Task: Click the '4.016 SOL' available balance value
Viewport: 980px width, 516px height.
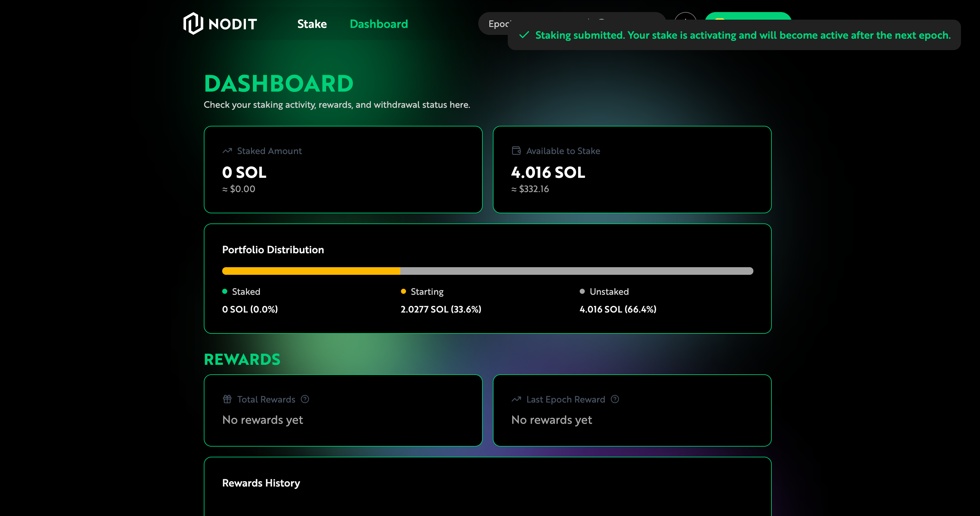Action: pyautogui.click(x=548, y=172)
